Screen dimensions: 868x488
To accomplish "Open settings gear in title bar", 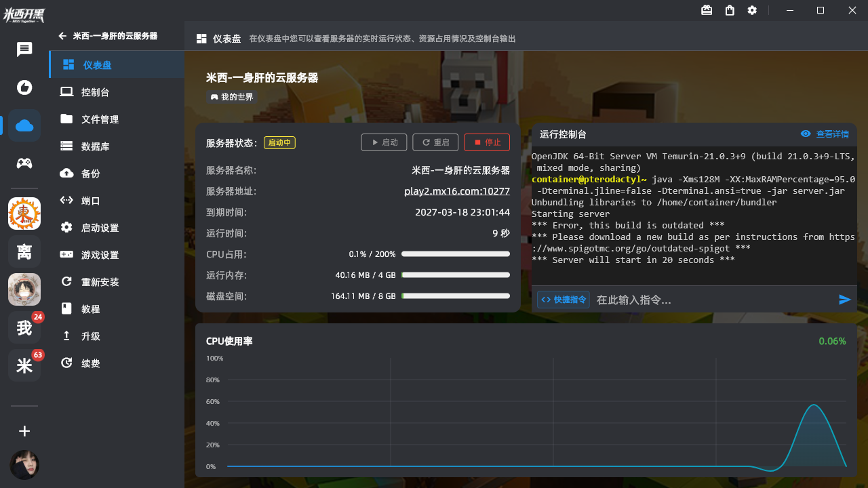I will click(752, 10).
